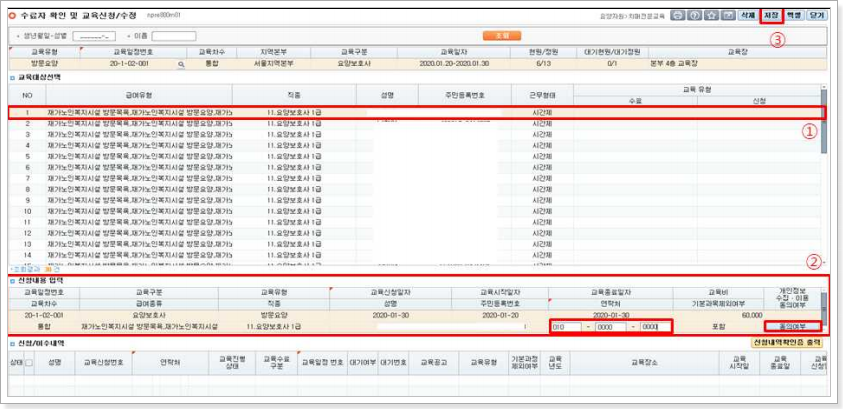Click the 이름 name input field
Screen dimensions: 843x409
pos(174,37)
